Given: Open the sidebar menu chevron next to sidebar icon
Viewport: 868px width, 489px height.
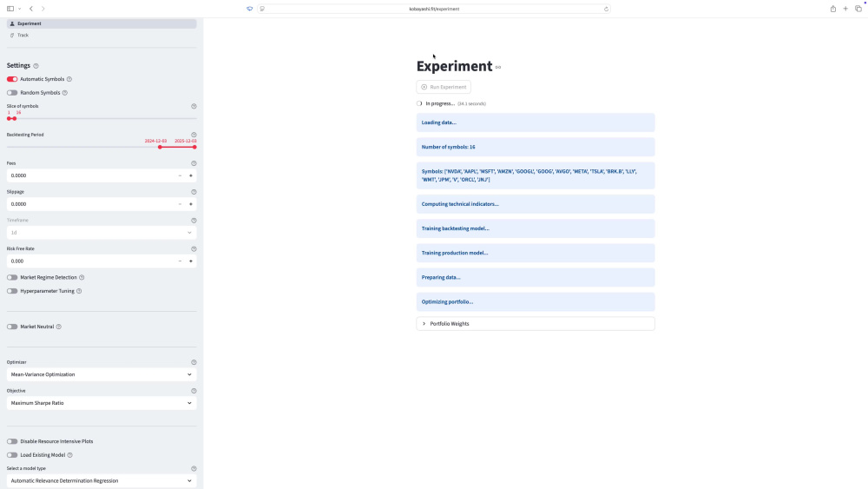Looking at the screenshot, I should pyautogui.click(x=19, y=9).
